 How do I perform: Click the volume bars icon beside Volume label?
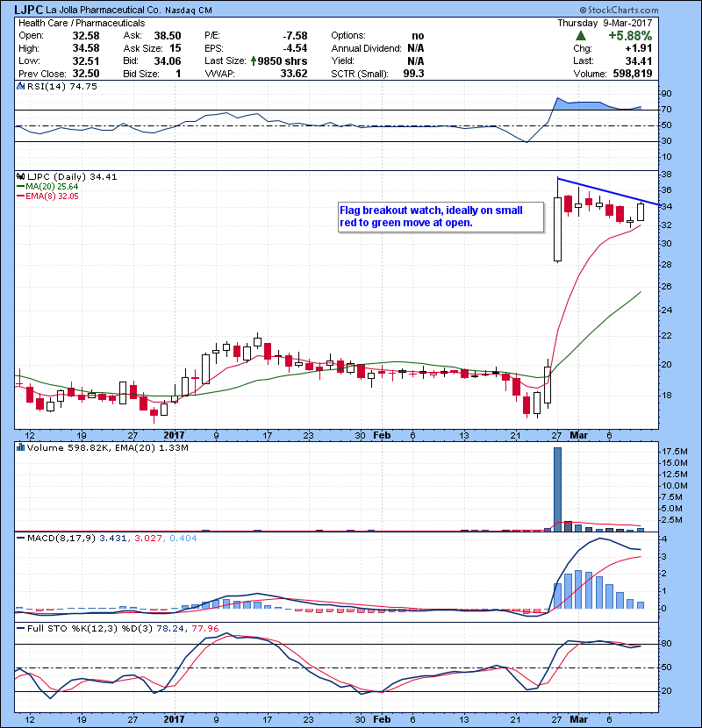click(x=20, y=447)
